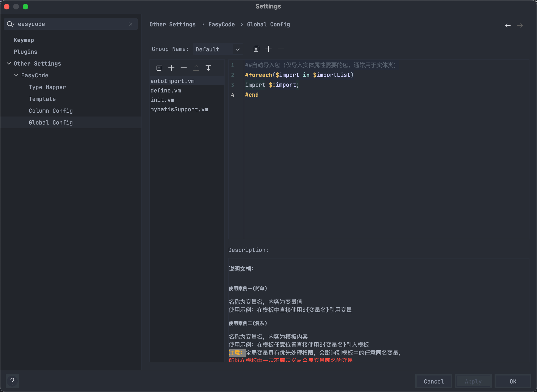The height and width of the screenshot is (392, 537).
Task: Select Other Settings in the tree
Action: point(37,64)
